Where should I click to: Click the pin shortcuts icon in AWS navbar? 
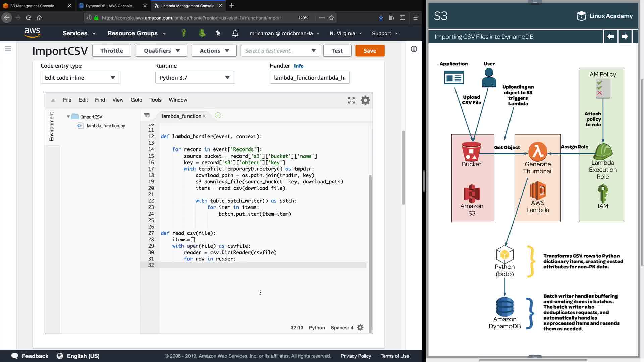[218, 33]
